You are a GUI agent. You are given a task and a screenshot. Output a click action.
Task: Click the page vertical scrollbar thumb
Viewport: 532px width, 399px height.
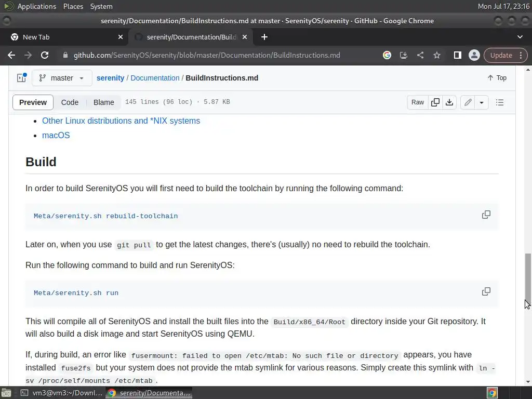pyautogui.click(x=528, y=280)
